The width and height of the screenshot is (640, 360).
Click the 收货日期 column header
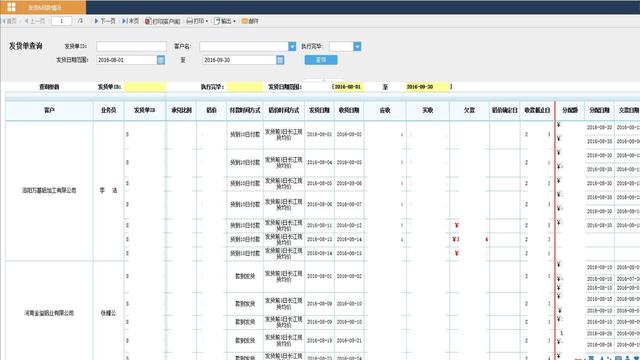coord(349,110)
